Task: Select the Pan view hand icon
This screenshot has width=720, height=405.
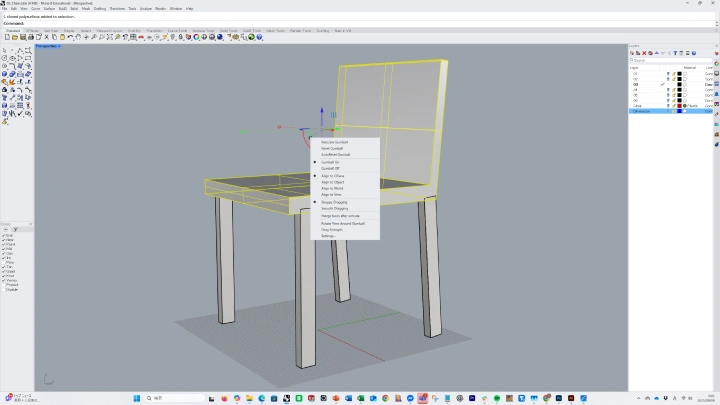Action: click(78, 37)
